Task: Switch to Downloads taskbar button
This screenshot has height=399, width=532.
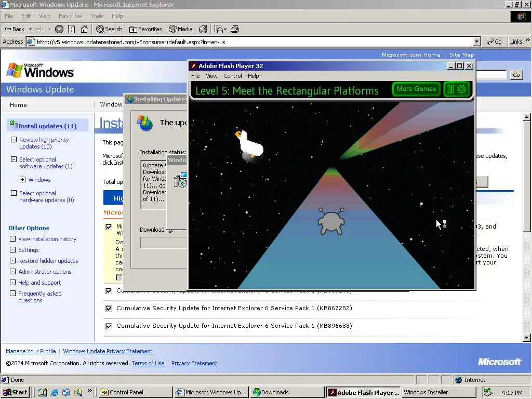Action: tap(287, 392)
